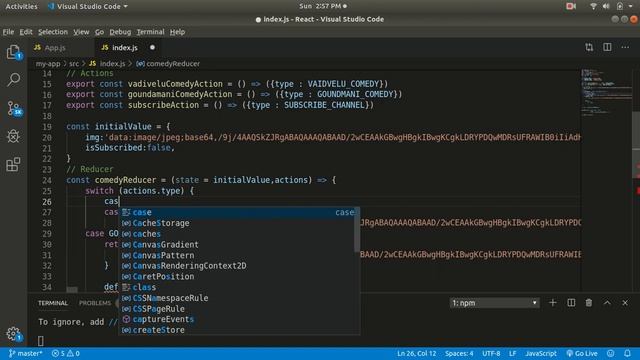
Task: Click the unsaved dot on index.js tab
Action: pyautogui.click(x=152, y=47)
